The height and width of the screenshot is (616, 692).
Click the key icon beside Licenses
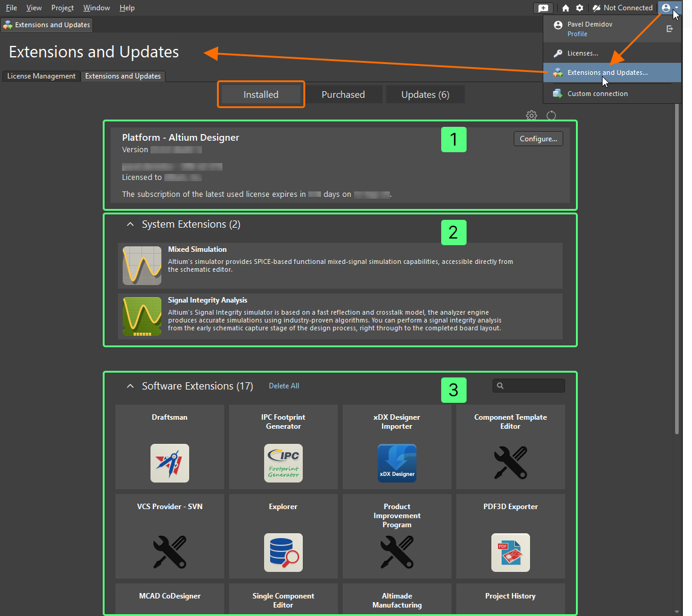click(x=558, y=53)
